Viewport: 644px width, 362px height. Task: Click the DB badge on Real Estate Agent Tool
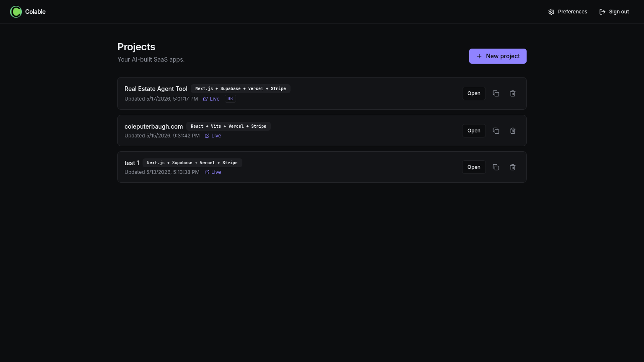(230, 99)
